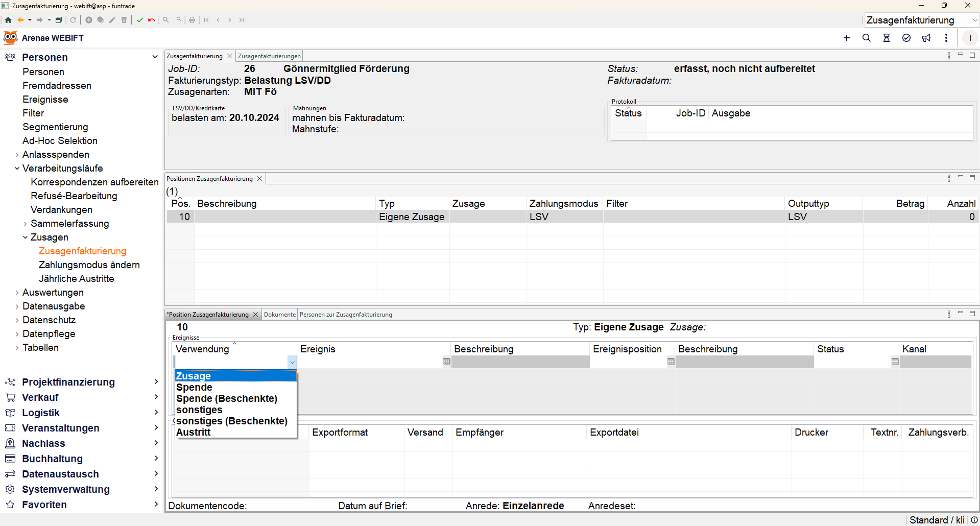Click the megaphone announcements icon
Viewport: 980px width, 526px height.
[926, 38]
